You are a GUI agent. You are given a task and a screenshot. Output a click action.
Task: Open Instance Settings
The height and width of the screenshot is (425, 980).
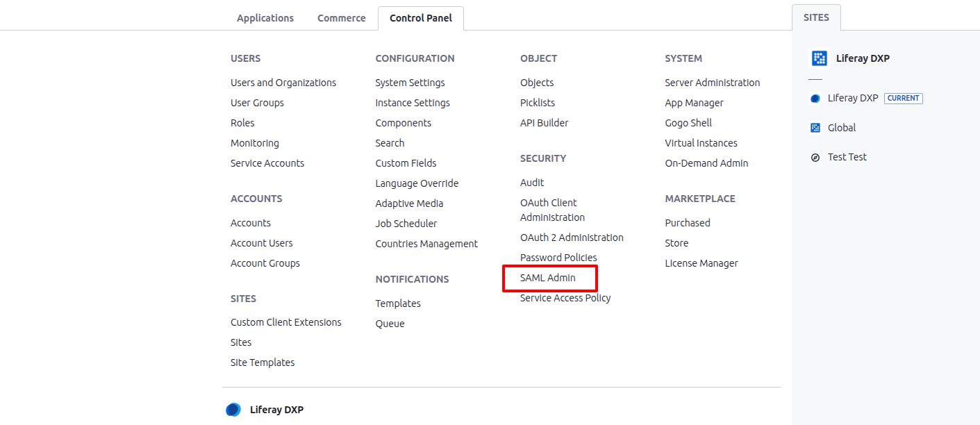point(413,103)
